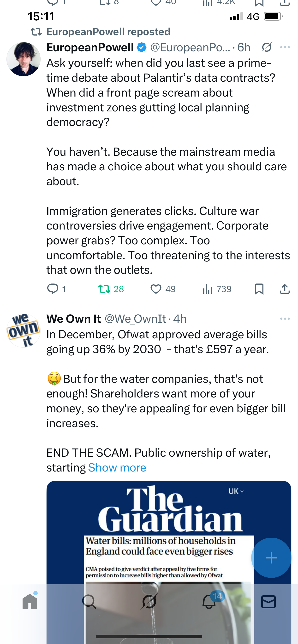298x644 pixels.
Task: Open We Own It avatar logo
Action: 24,330
